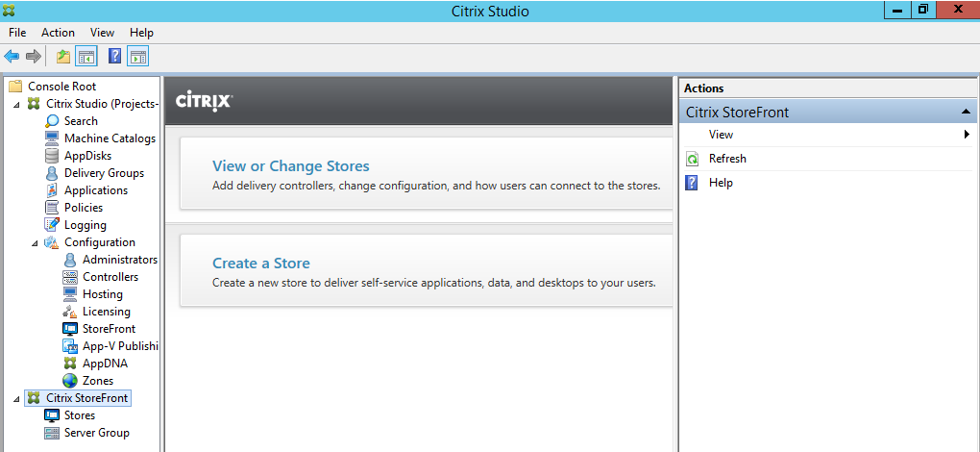
Task: Open the AppDNA tree node
Action: tap(105, 364)
